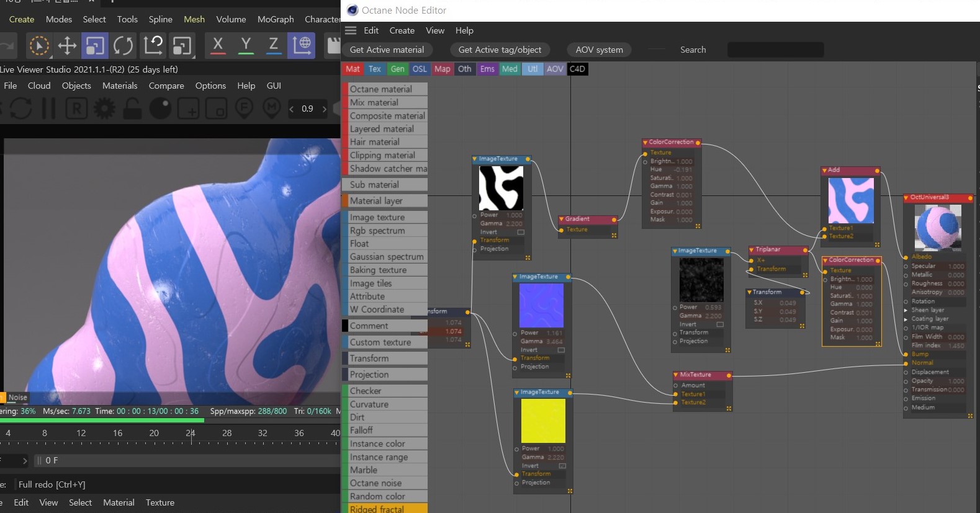The image size is (980, 513).
Task: Click the material picker M icon
Action: click(x=272, y=109)
